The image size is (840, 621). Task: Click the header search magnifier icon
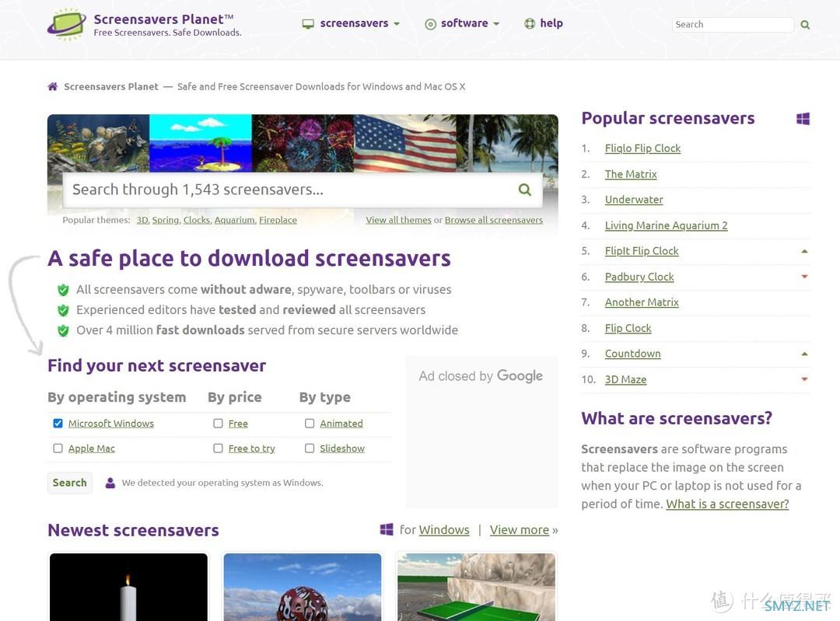tap(805, 25)
